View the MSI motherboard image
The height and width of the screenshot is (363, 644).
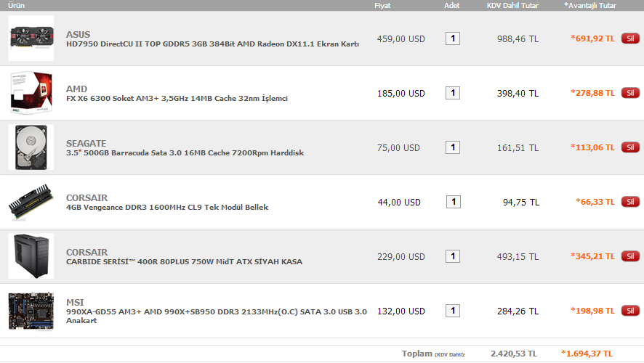point(31,311)
